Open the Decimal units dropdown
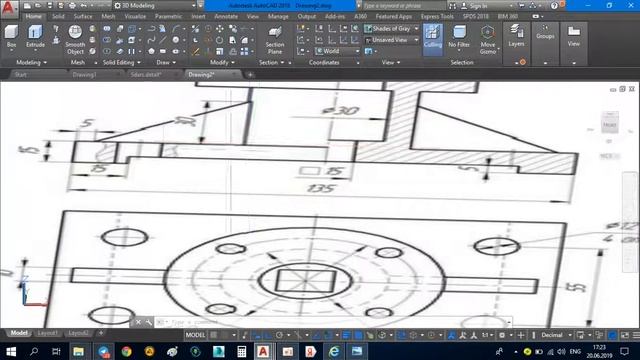The image size is (640, 360). click(556, 335)
